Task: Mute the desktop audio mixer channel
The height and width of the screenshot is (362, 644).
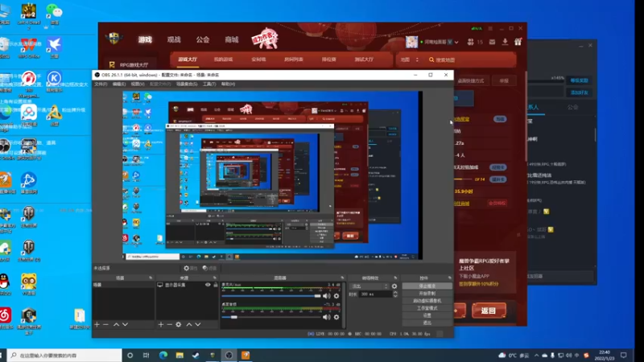Action: click(x=327, y=317)
